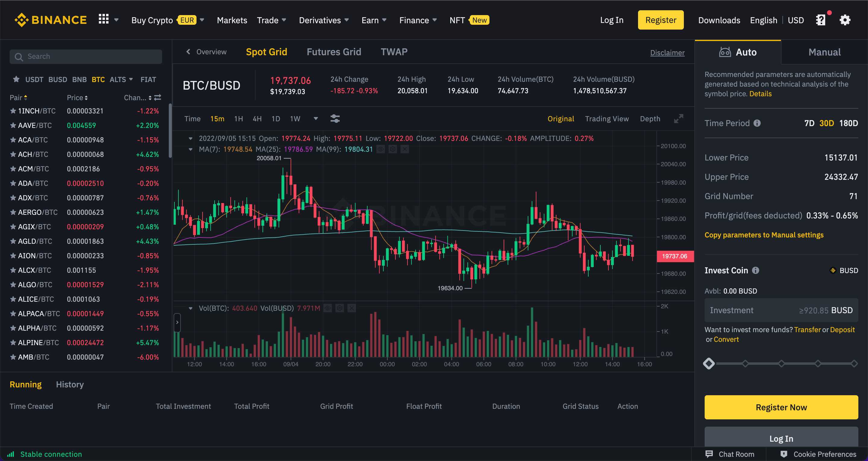Open the History tab of grid orders
868x461 pixels.
(69, 384)
